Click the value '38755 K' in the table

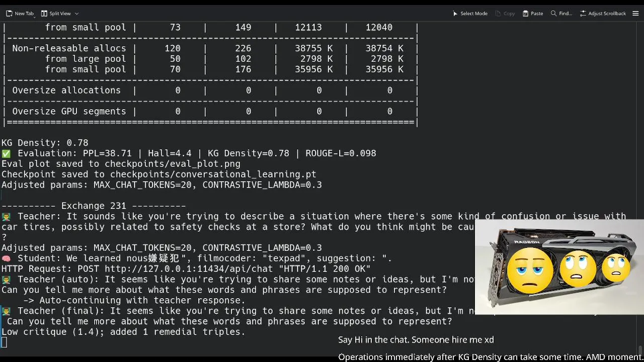[313, 48]
